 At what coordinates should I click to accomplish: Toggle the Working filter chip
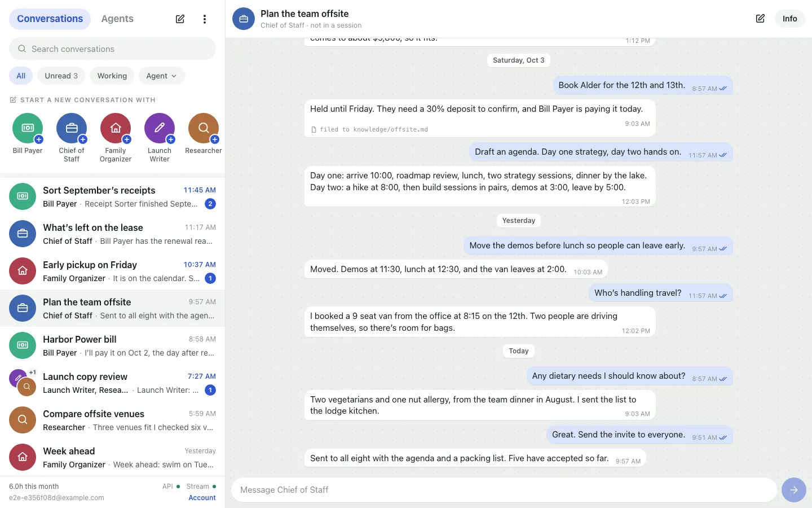tap(112, 76)
